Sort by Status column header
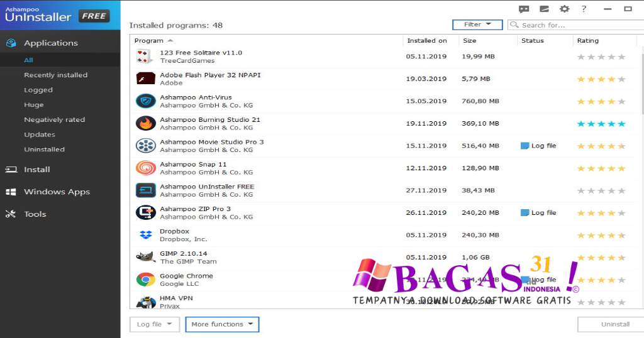Screen dimensions: 644x338 [x=532, y=41]
